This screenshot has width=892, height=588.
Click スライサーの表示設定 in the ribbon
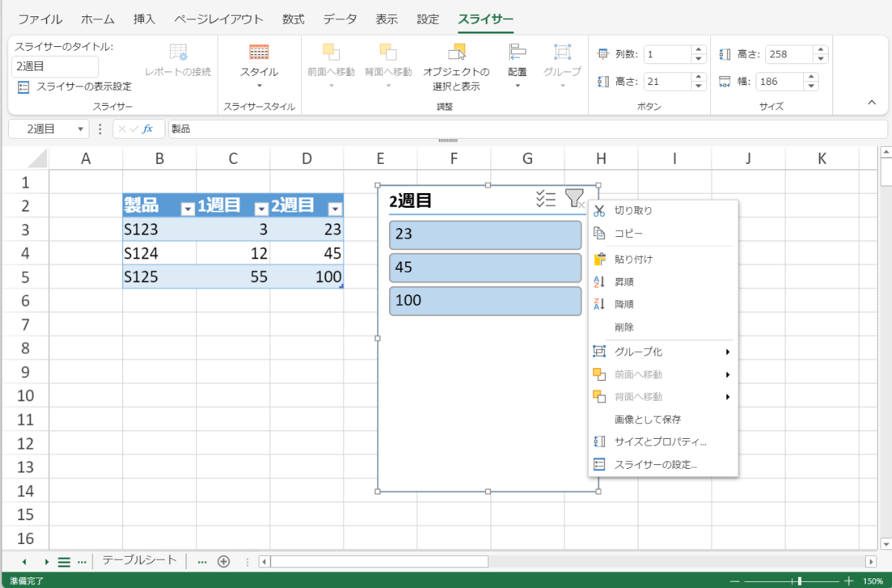pyautogui.click(x=75, y=86)
